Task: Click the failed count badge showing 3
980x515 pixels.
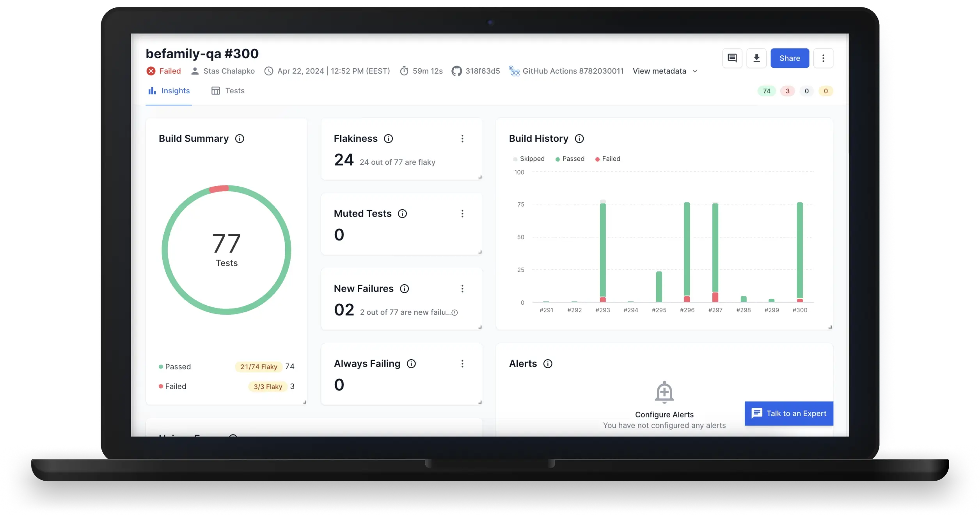Action: [787, 91]
